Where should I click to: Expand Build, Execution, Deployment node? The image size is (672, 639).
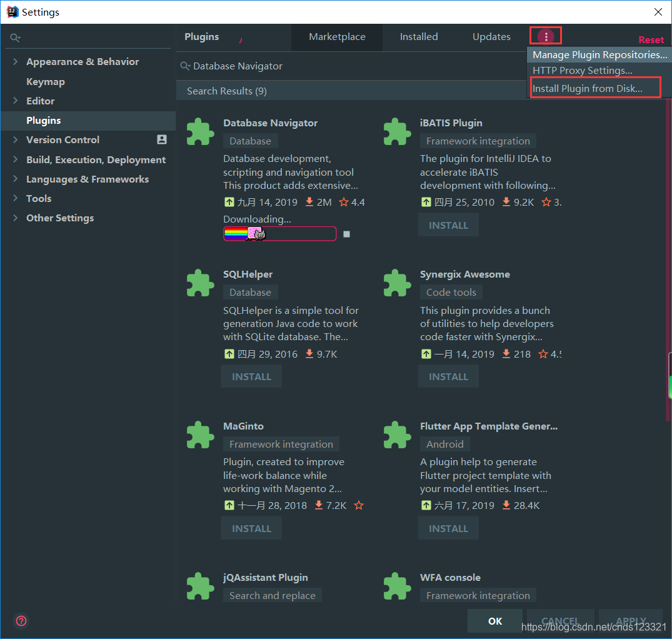click(x=16, y=159)
